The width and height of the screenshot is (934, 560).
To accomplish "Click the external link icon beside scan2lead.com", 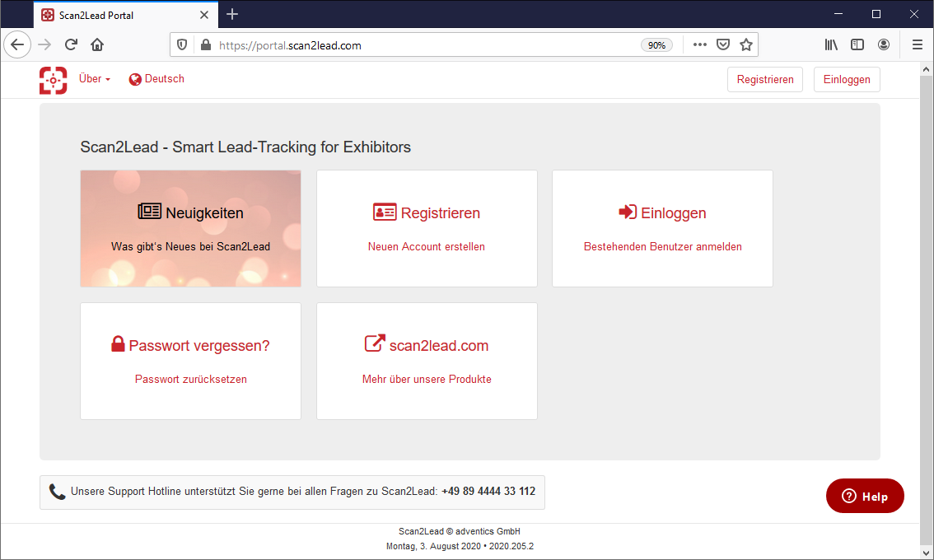I will pyautogui.click(x=375, y=343).
